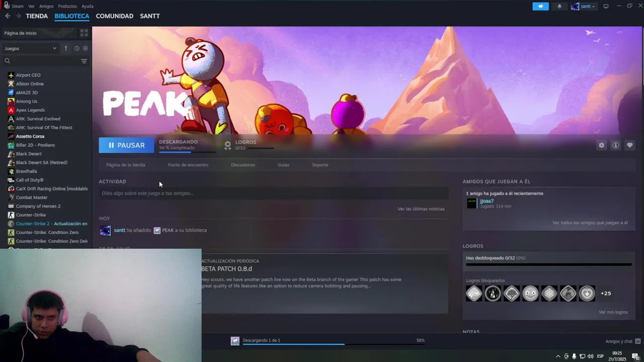Open taskbar network icon

[582, 356]
